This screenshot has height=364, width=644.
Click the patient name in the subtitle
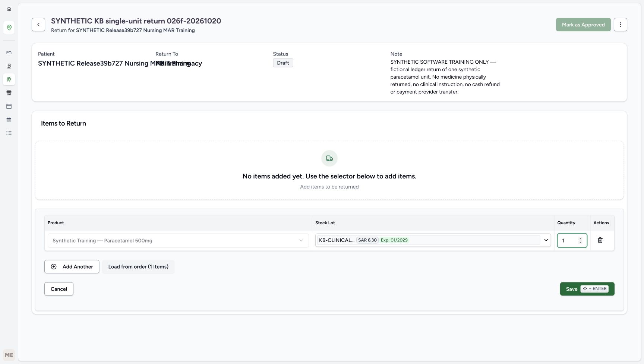(135, 30)
